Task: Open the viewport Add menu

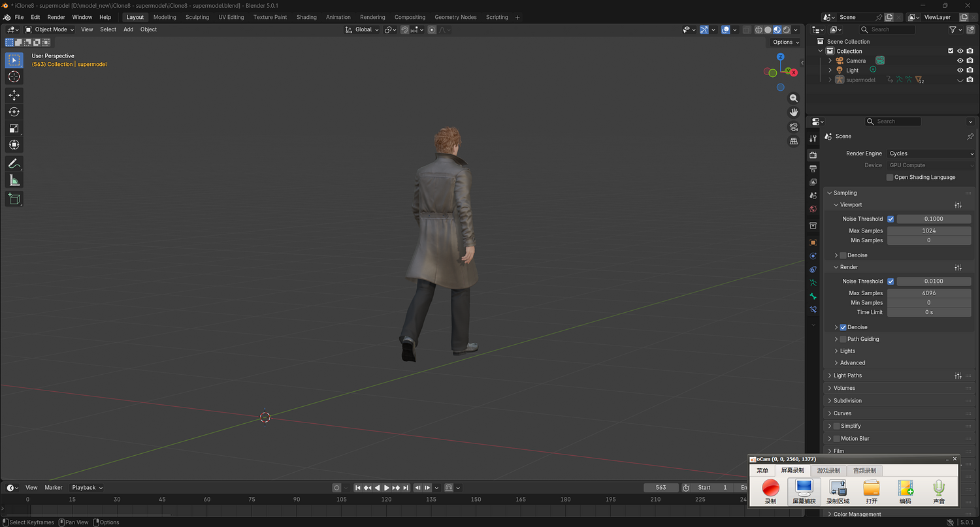Action: point(128,29)
